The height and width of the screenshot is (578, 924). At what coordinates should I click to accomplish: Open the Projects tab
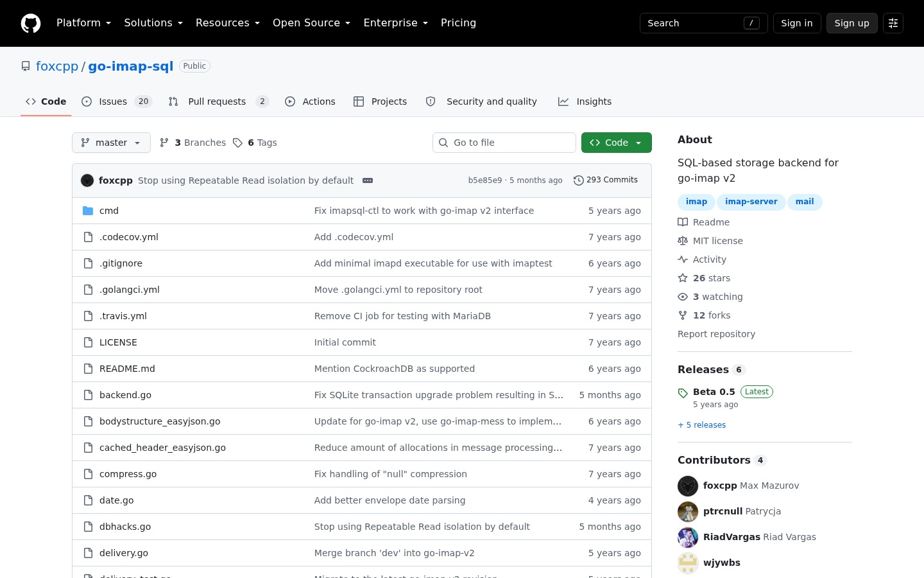[381, 101]
